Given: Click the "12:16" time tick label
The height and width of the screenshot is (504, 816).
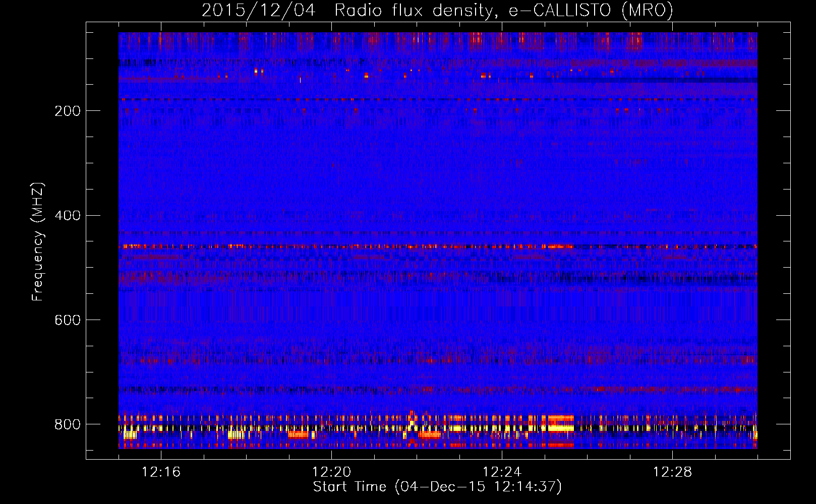Looking at the screenshot, I should [x=161, y=472].
